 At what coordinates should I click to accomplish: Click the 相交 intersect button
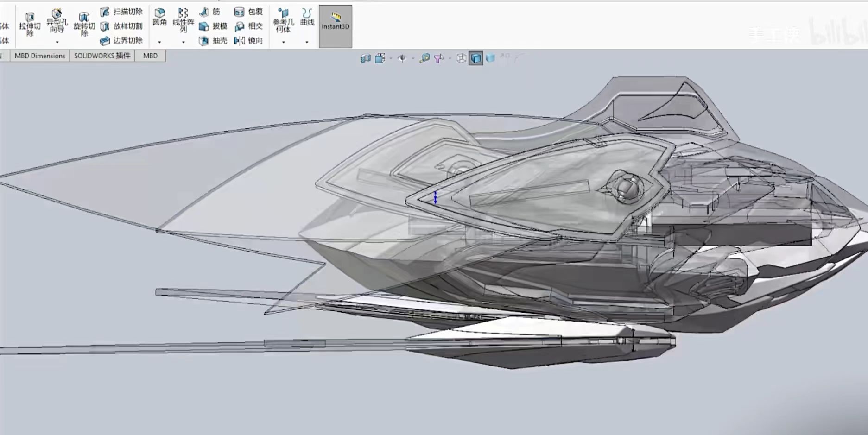pos(248,26)
